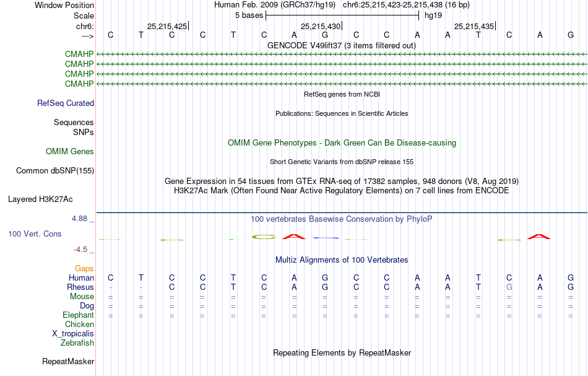This screenshot has width=588, height=376.
Task: Click the Human species label
Action: 81,278
